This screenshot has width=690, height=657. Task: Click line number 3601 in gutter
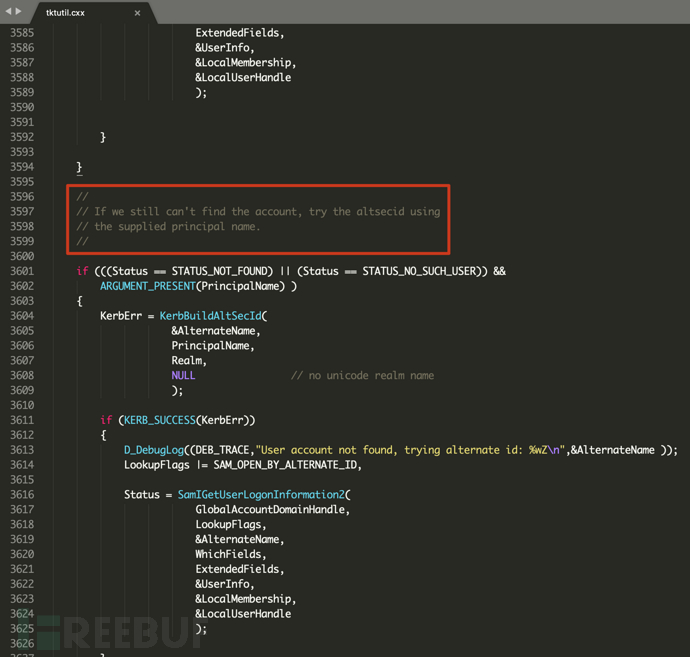[x=22, y=271]
